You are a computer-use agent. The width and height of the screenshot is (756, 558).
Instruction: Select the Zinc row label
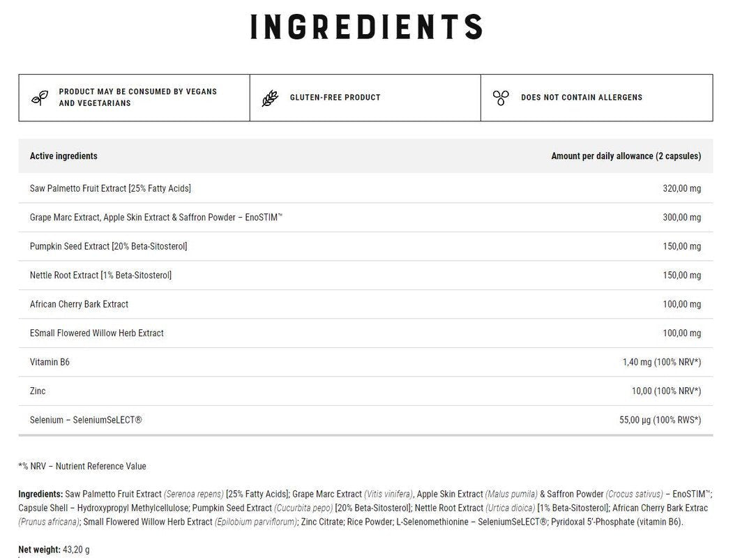pyautogui.click(x=38, y=391)
